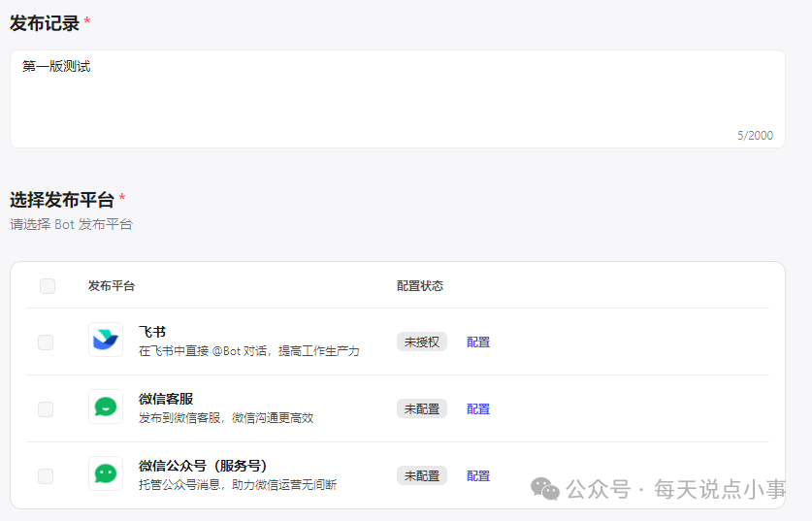Click description 发布到微信客服，微信沟通更高效
This screenshot has width=812, height=521.
(x=226, y=418)
